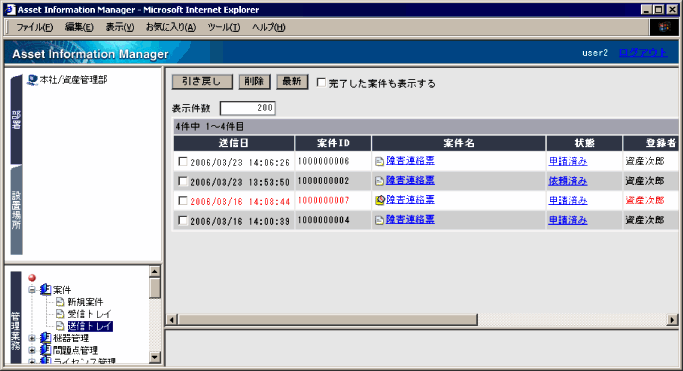Click the 新規案件 page icon

[60, 302]
